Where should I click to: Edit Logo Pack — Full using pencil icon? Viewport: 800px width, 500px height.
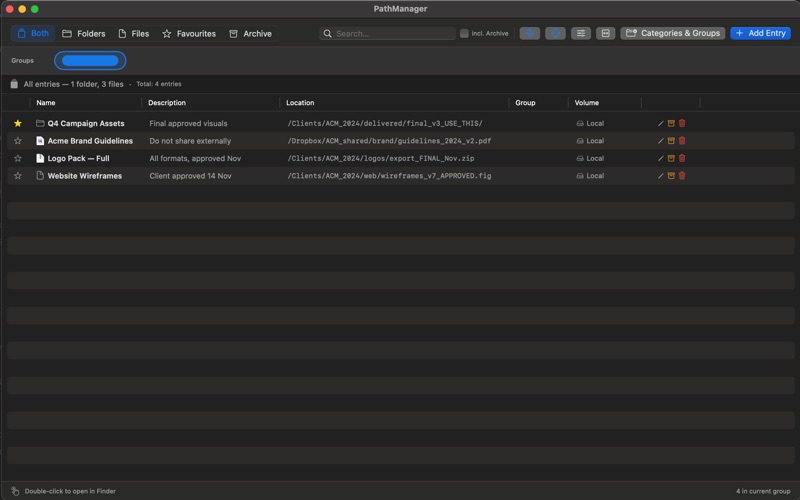click(x=661, y=158)
